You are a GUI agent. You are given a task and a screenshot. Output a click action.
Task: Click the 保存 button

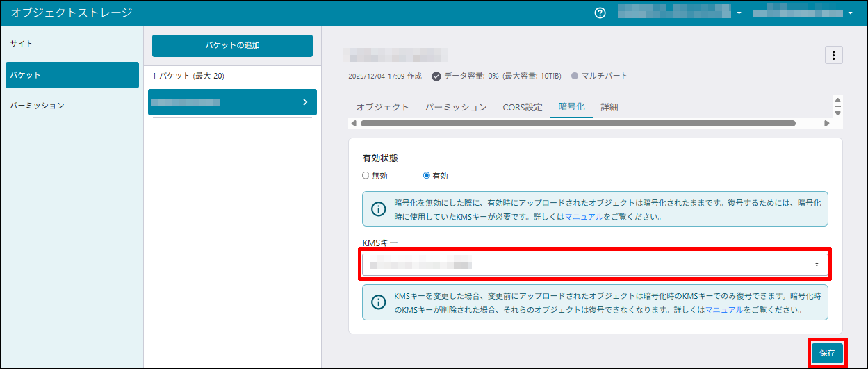[x=827, y=353]
